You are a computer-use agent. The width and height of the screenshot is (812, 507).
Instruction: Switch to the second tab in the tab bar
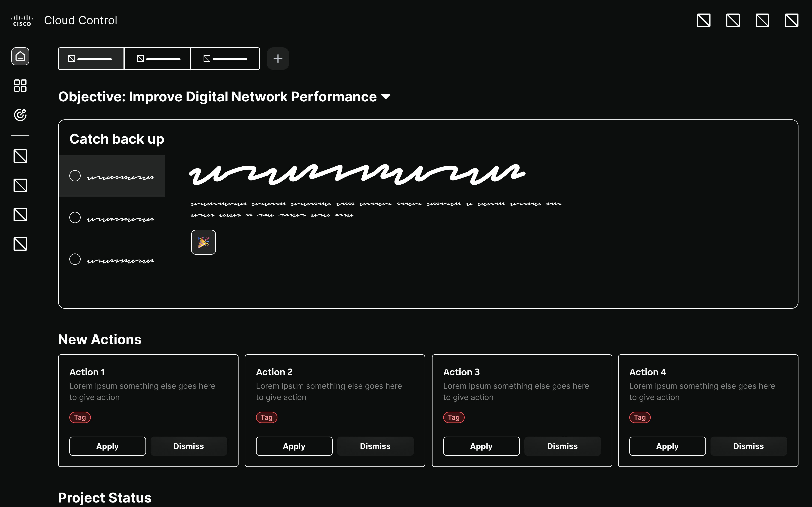[x=157, y=58]
